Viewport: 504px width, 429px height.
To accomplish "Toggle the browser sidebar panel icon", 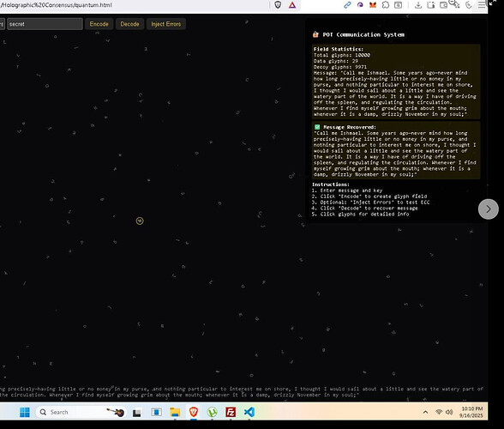I will coord(430,5).
